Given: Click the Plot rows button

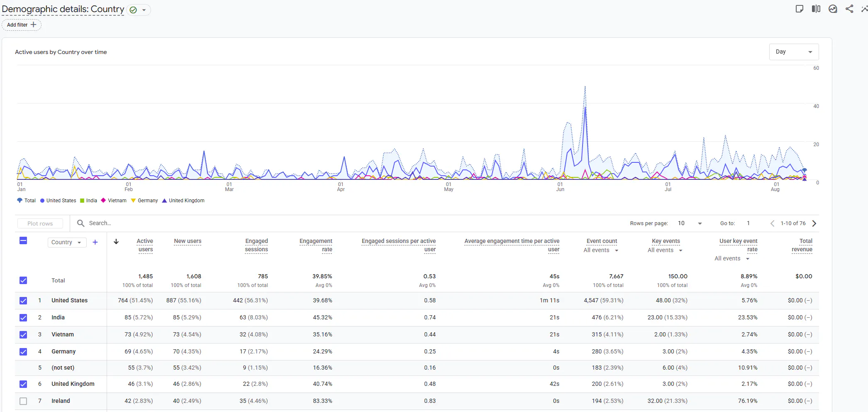Looking at the screenshot, I should tap(40, 223).
